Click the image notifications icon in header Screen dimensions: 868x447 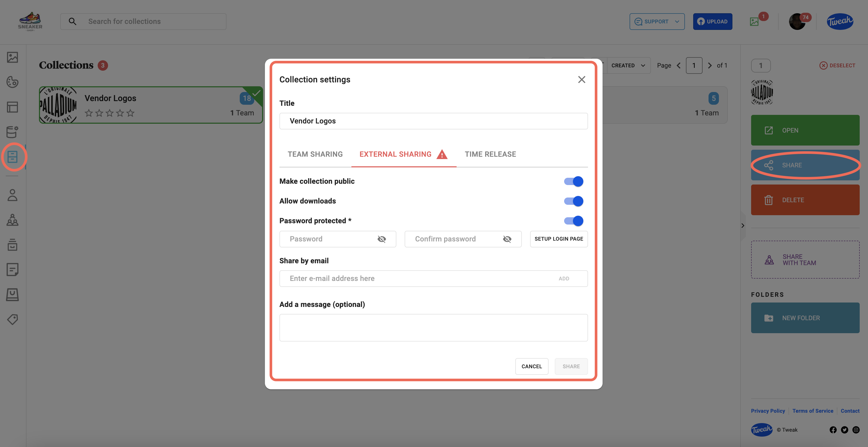pos(755,22)
